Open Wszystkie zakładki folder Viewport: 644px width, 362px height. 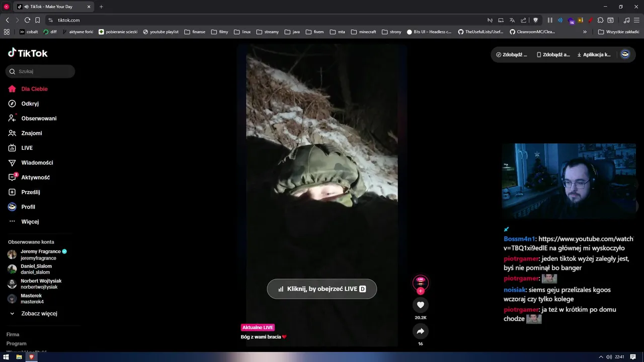coord(618,32)
